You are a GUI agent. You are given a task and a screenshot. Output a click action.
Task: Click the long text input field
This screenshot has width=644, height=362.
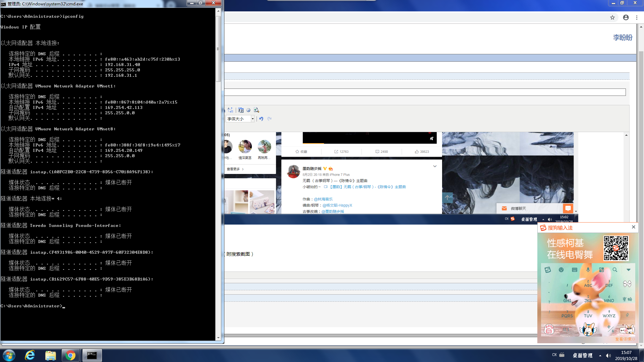coord(425,92)
